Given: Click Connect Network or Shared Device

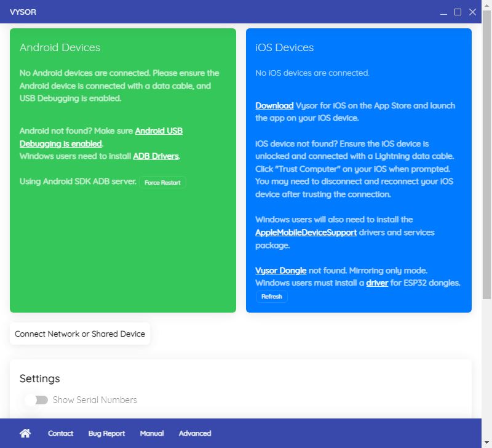Looking at the screenshot, I should point(80,334).
